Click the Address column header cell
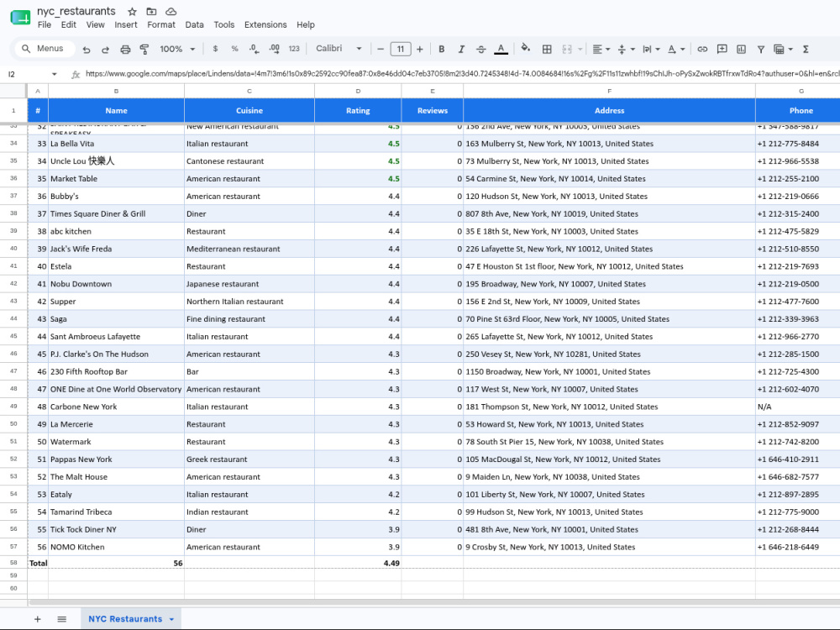 pos(609,110)
